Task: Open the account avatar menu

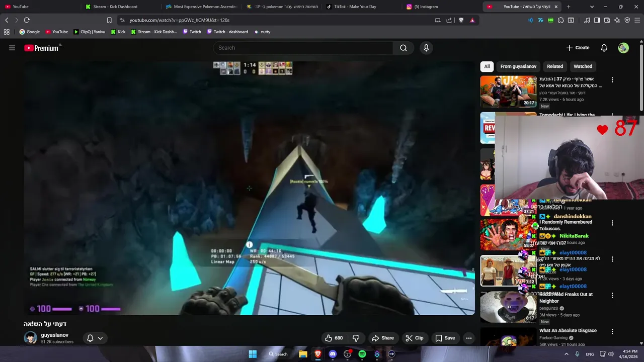Action: pos(623,48)
